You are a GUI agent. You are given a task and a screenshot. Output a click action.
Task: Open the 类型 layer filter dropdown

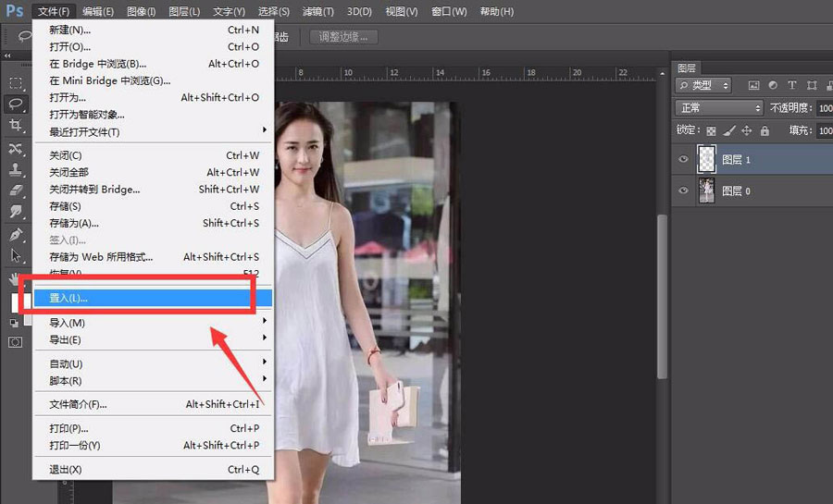[703, 85]
